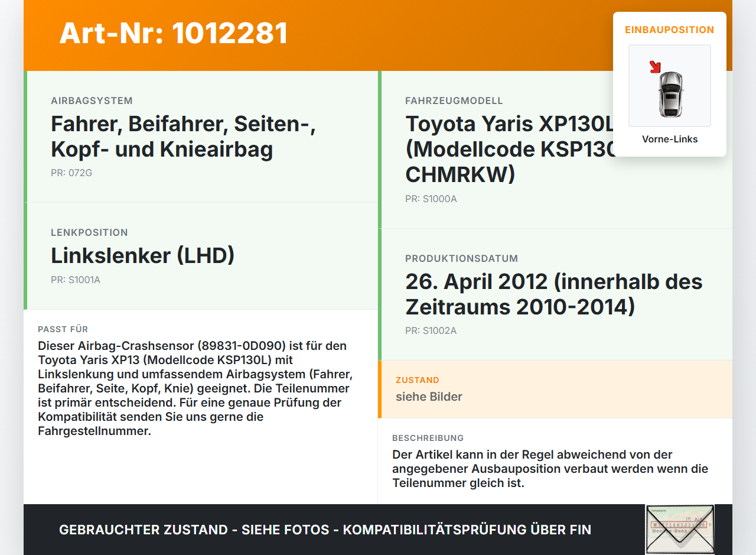
Task: Click the code "PR: S1002A"
Action: pos(431,331)
